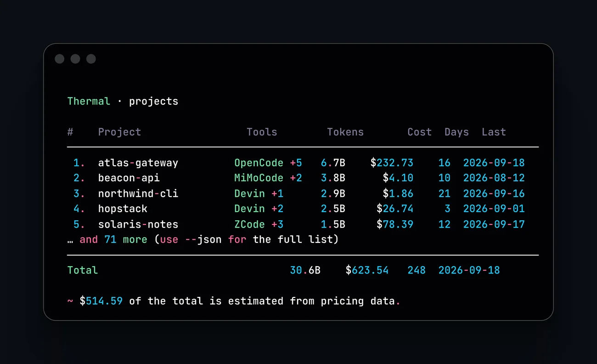Click the 21 days value for northwind-cli
597x364 pixels.
click(444, 194)
